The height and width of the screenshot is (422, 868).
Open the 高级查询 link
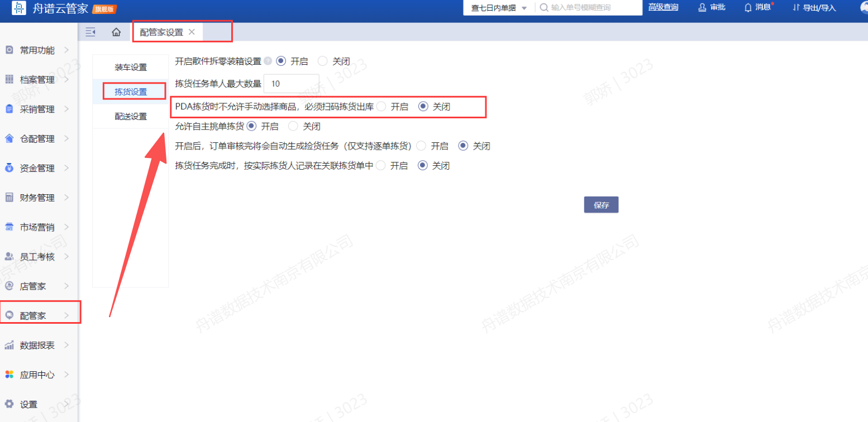point(663,7)
